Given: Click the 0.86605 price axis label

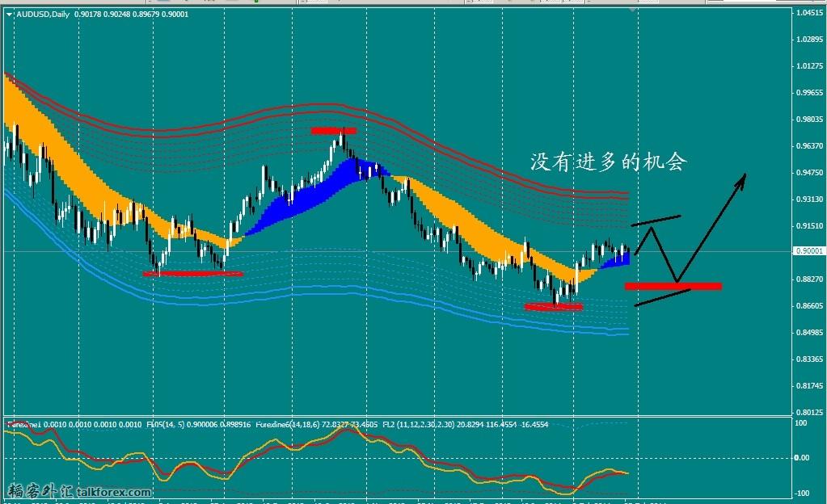Looking at the screenshot, I should tap(809, 306).
